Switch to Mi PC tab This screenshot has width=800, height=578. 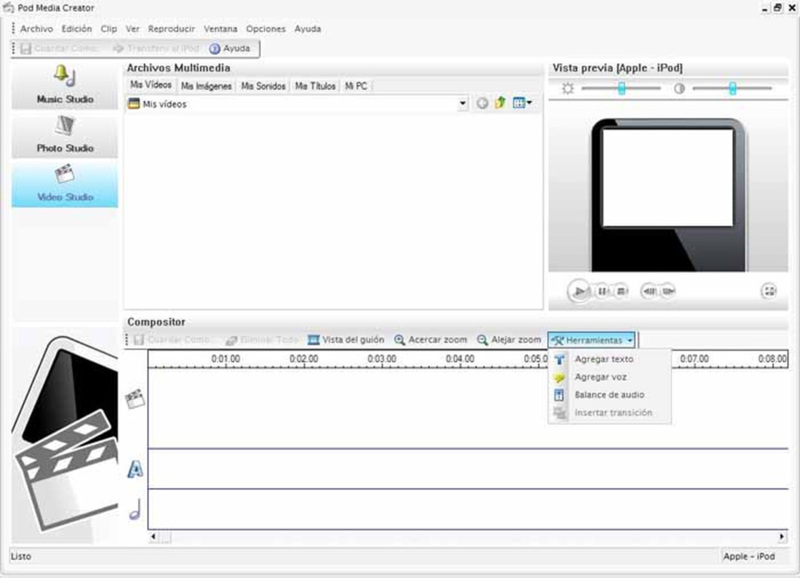(x=356, y=86)
